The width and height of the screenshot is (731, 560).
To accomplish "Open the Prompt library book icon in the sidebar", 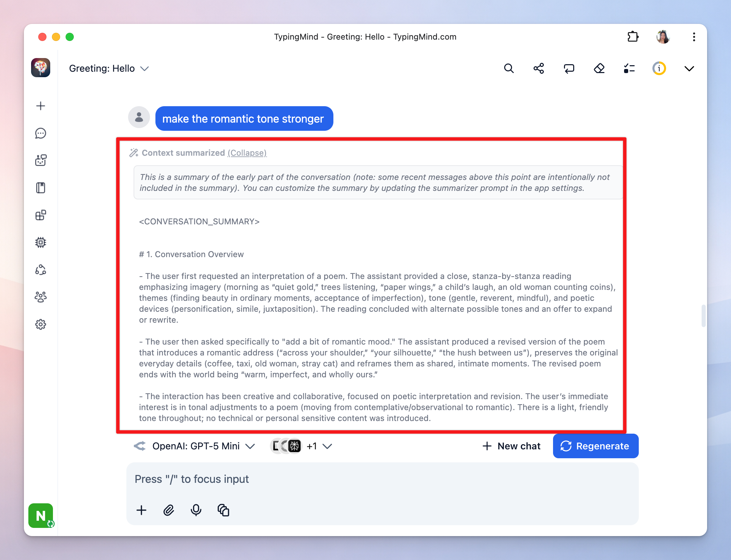I will [x=41, y=188].
